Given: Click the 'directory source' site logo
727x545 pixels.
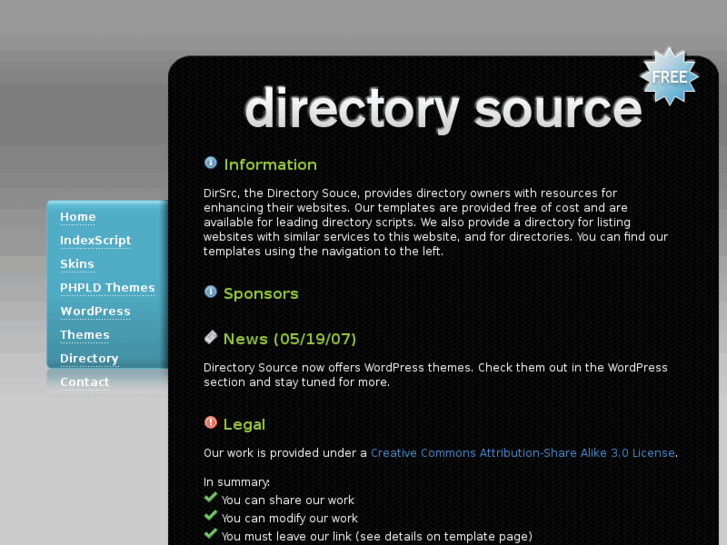Looking at the screenshot, I should [x=443, y=109].
